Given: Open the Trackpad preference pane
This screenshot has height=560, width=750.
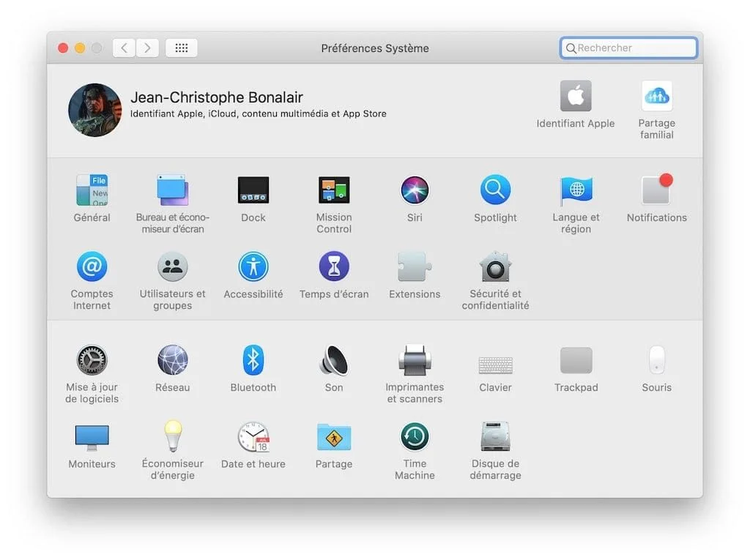Looking at the screenshot, I should coord(576,360).
